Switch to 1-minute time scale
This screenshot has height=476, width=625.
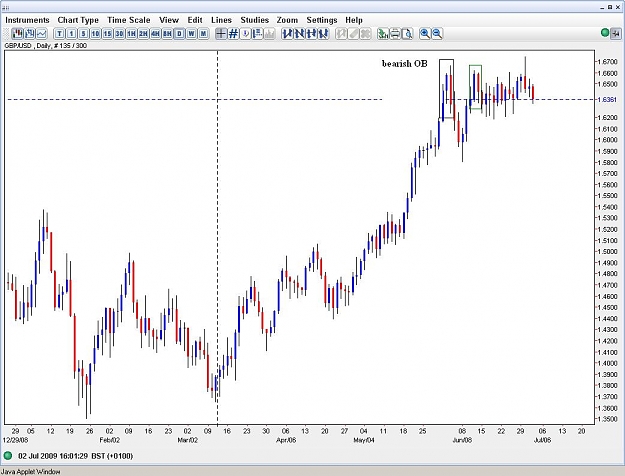coord(71,34)
